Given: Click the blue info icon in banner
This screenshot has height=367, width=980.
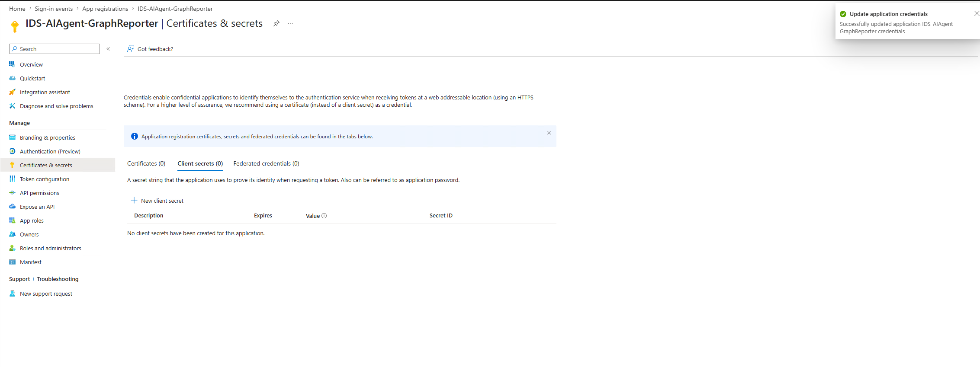Looking at the screenshot, I should tap(135, 136).
